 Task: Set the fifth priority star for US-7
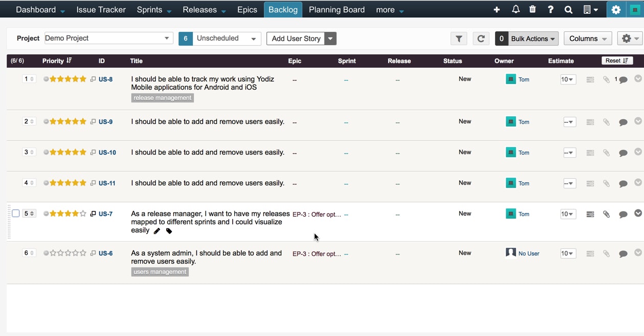click(x=83, y=214)
